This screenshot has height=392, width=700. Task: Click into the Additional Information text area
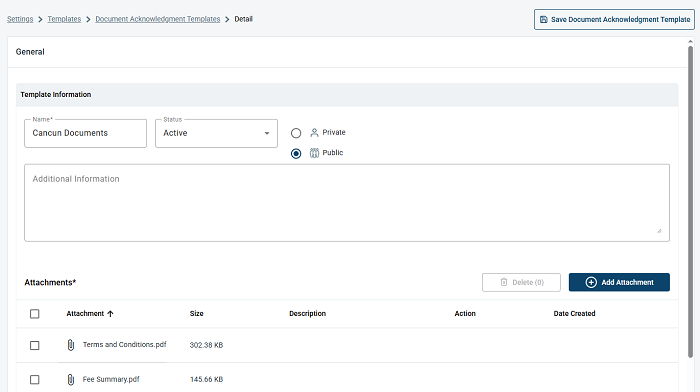point(347,203)
